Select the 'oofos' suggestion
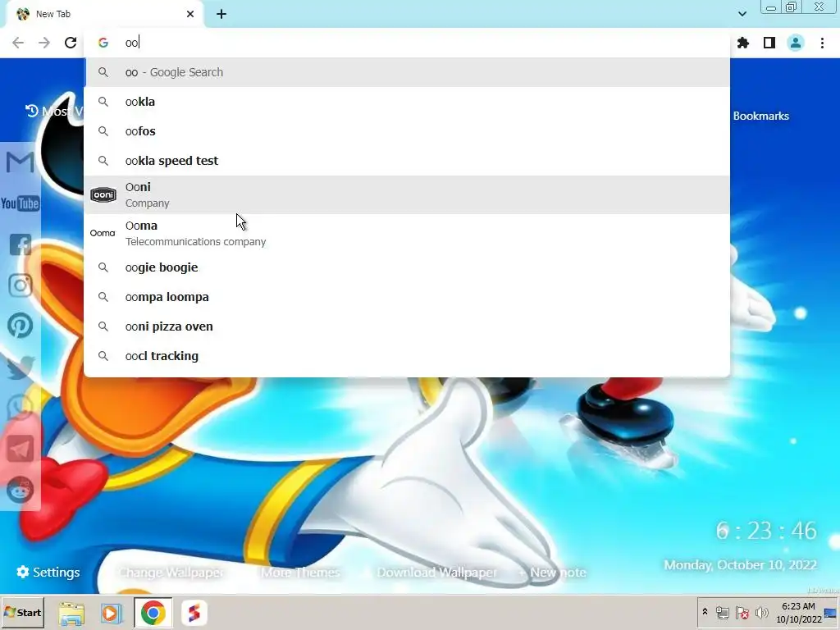Screen dimensions: 840x630 (407, 131)
